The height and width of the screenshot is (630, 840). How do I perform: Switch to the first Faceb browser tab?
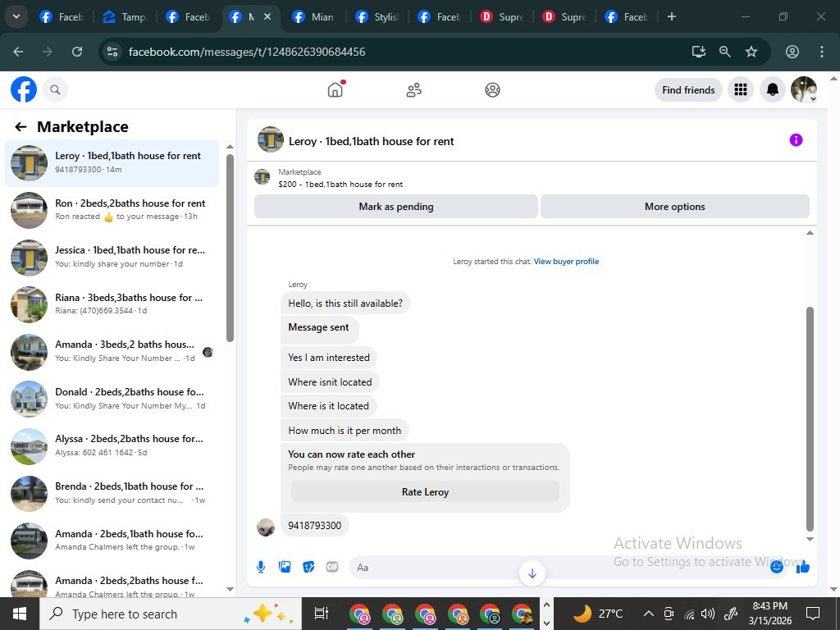tap(62, 17)
